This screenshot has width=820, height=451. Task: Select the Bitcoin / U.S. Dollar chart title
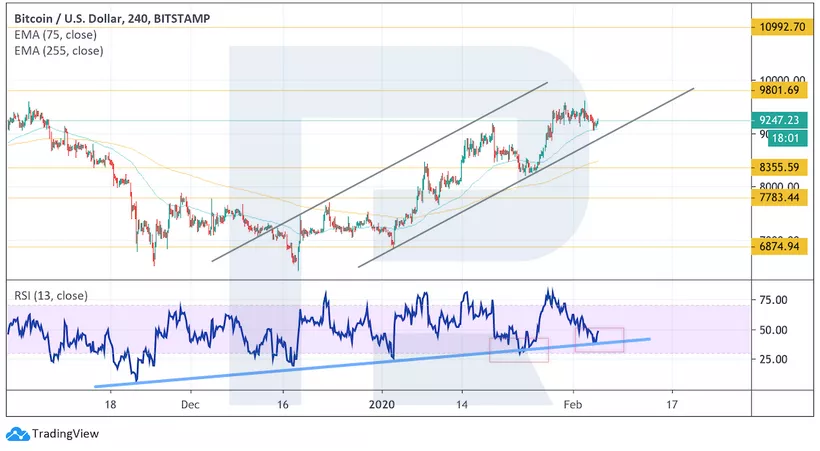[x=108, y=18]
